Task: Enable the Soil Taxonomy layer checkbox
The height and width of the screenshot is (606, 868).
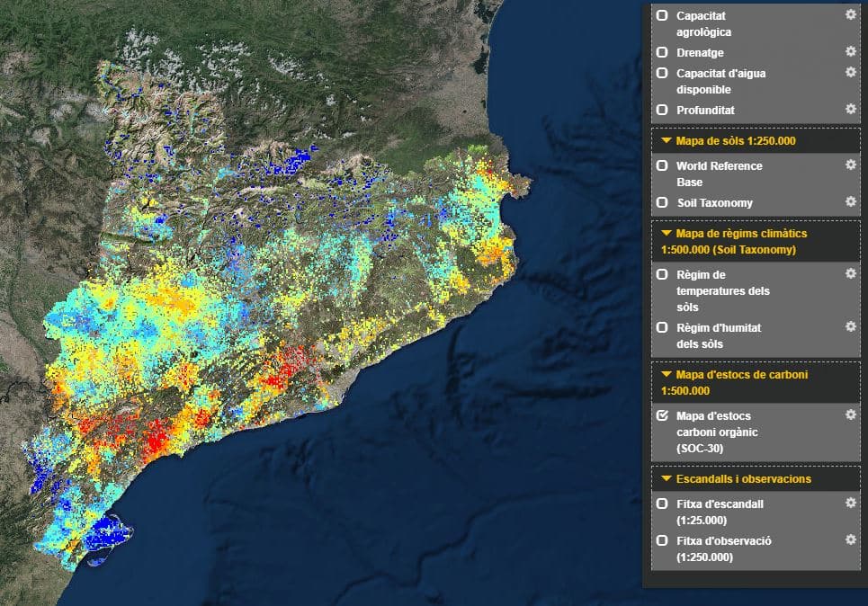Action: [x=662, y=202]
